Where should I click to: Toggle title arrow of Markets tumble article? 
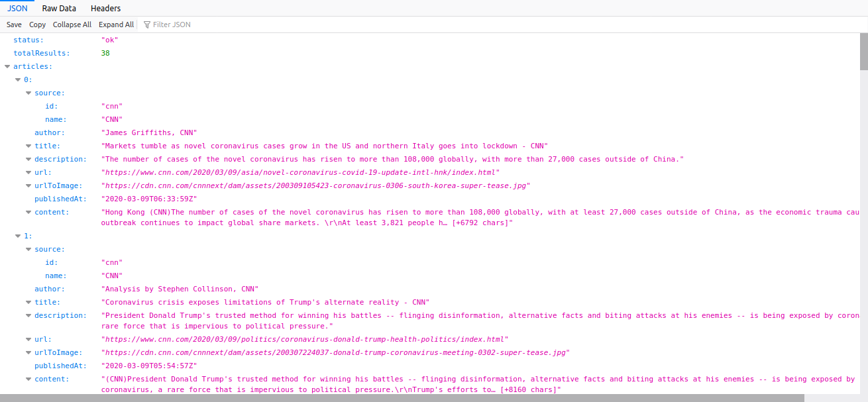click(28, 146)
